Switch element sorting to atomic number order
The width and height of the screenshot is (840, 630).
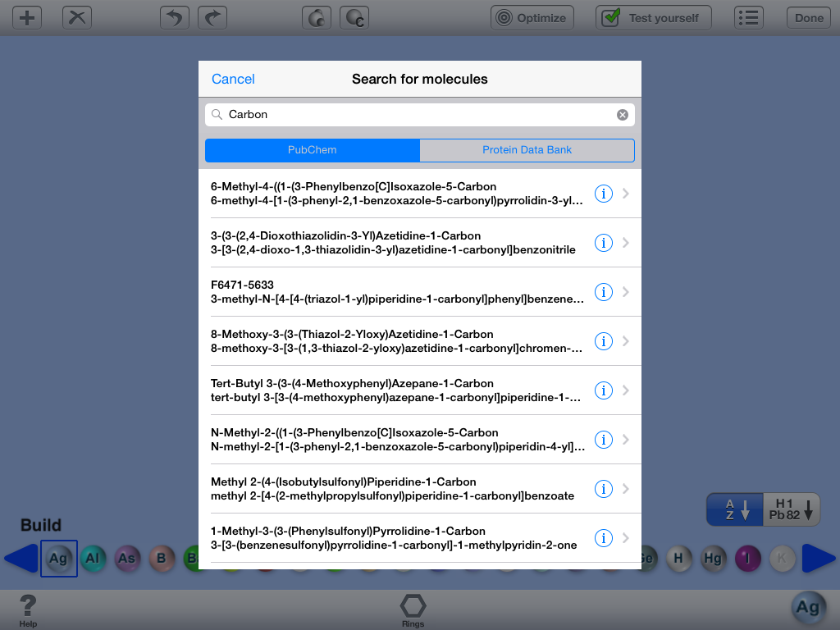click(x=790, y=509)
